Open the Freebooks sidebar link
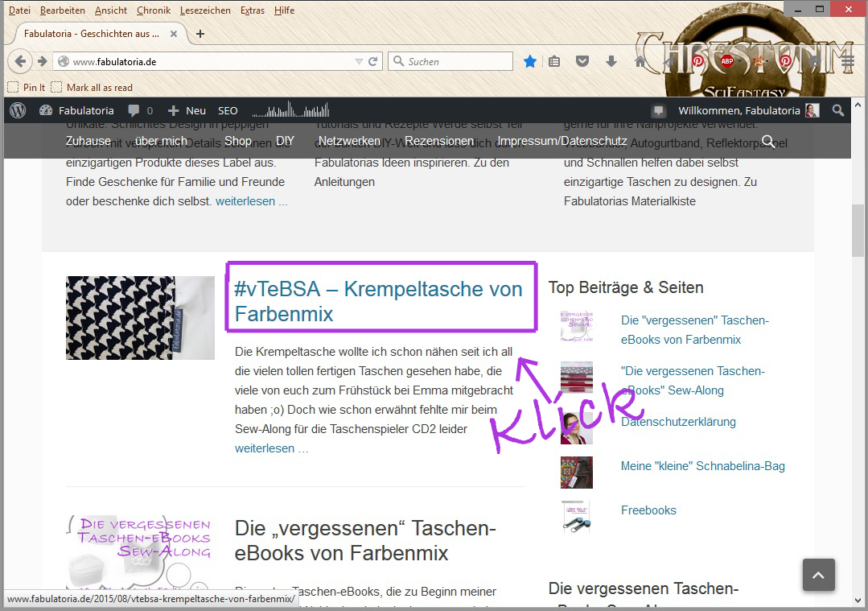The width and height of the screenshot is (868, 611). [648, 510]
